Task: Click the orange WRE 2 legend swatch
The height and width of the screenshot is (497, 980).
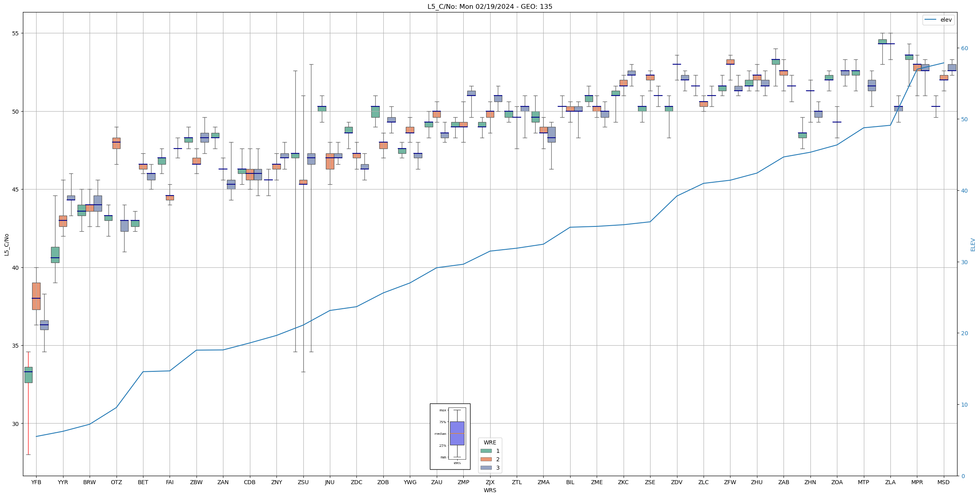Action: click(486, 459)
